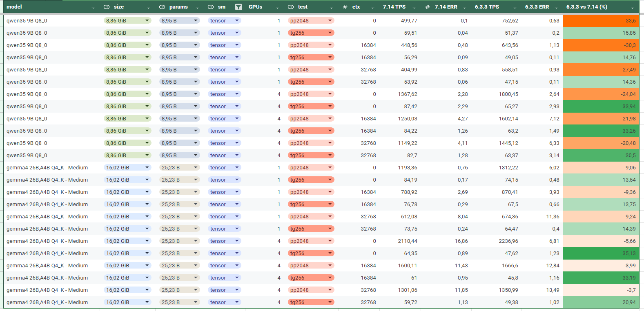Open the test dropdown in the 2110,44 TPS row
This screenshot has height=311, width=644.
pos(311,241)
